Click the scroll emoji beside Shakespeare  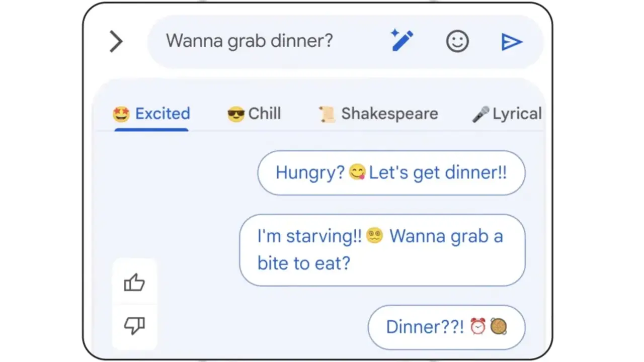click(x=327, y=115)
